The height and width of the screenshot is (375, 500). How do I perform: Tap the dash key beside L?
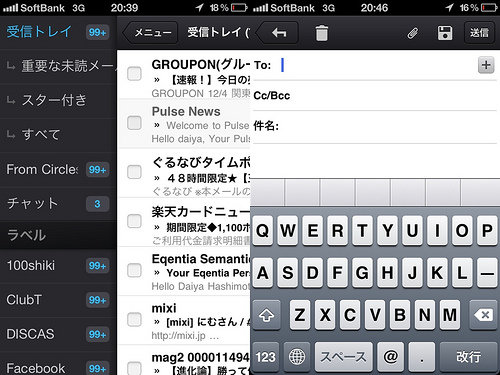tap(487, 273)
